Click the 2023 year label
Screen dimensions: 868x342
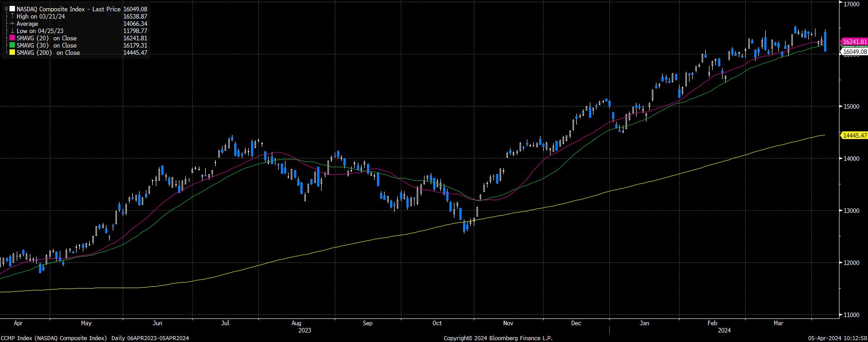pos(304,331)
